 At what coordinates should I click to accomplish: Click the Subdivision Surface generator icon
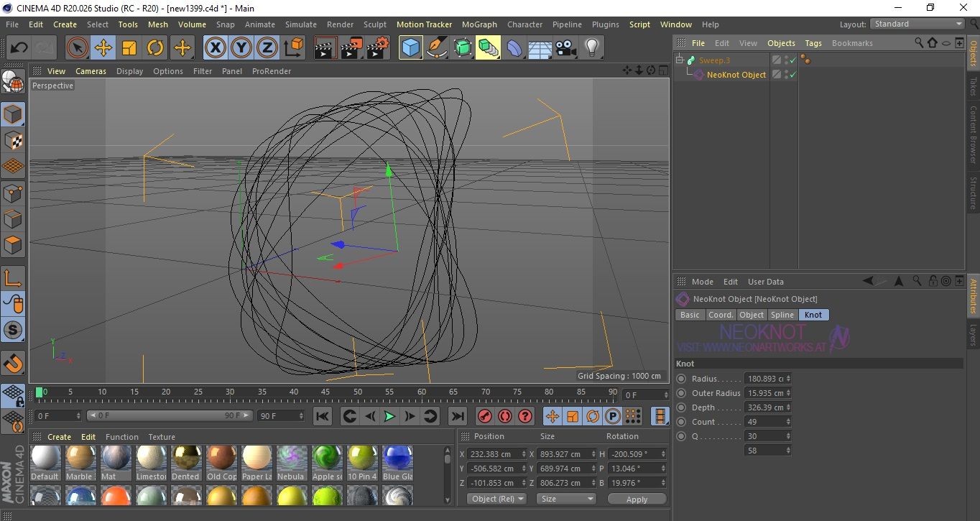click(x=463, y=48)
